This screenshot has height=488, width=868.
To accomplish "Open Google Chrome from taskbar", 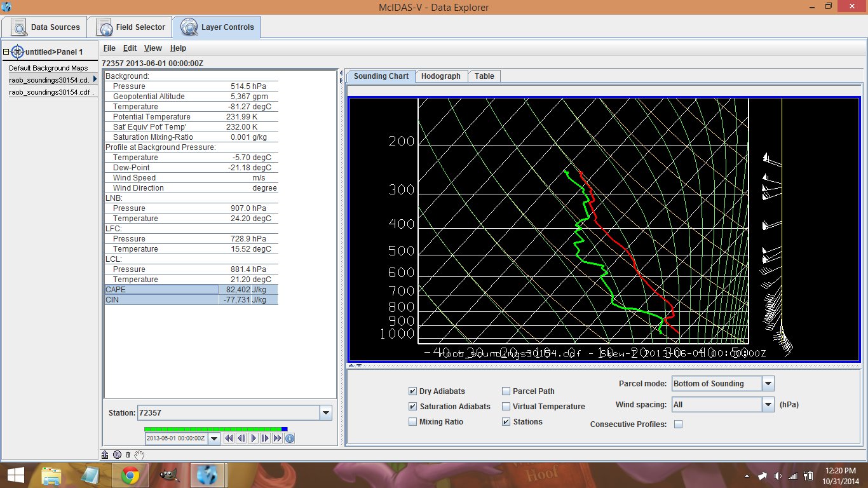I will 130,475.
